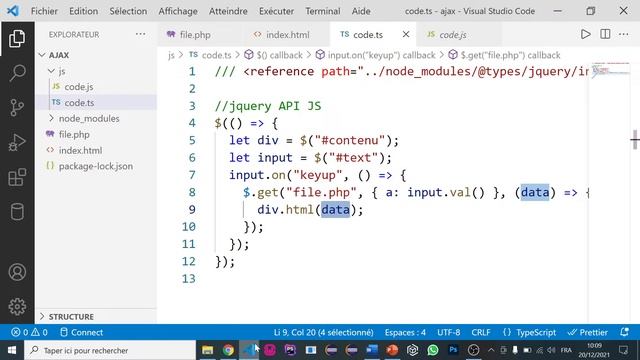The image size is (640, 360).
Task: Go to line via Li 9, Col 20
Action: click(323, 332)
